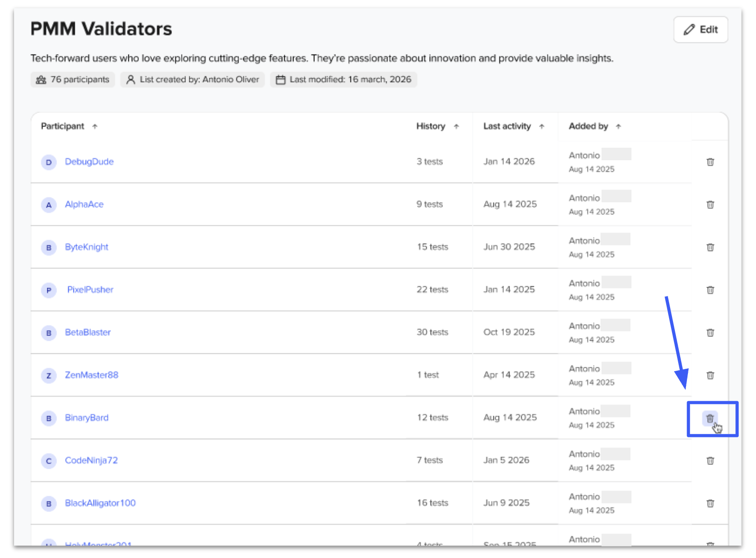Viewport: 756px width, 558px height.
Task: Click the trash icon in ByteKnight row
Action: 710,247
